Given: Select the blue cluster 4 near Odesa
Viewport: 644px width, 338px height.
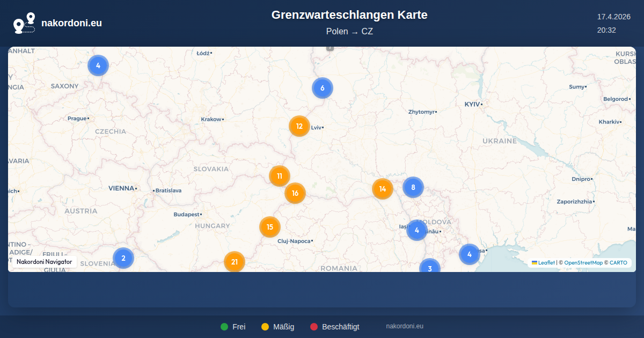Looking at the screenshot, I should (x=470, y=254).
